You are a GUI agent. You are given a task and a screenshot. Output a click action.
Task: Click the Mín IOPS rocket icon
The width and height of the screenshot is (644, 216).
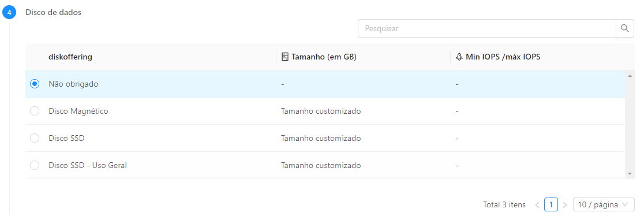(459, 57)
